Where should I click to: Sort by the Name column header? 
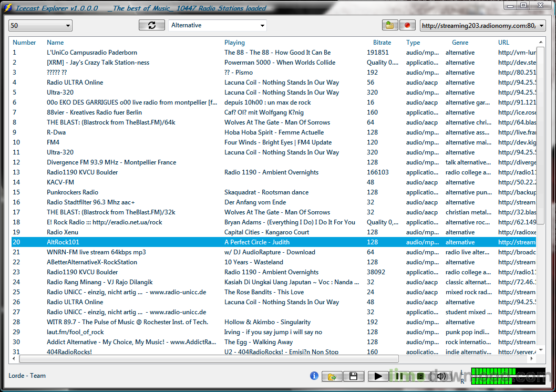55,43
